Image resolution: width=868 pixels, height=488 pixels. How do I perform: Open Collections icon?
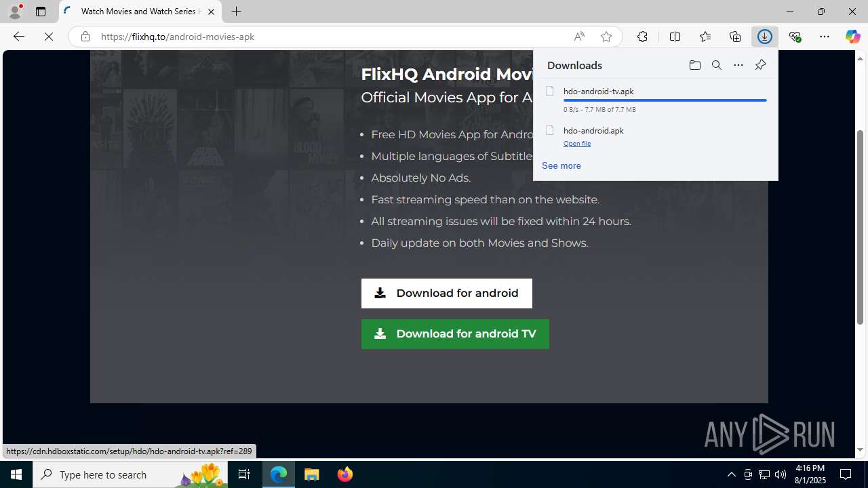tap(734, 37)
